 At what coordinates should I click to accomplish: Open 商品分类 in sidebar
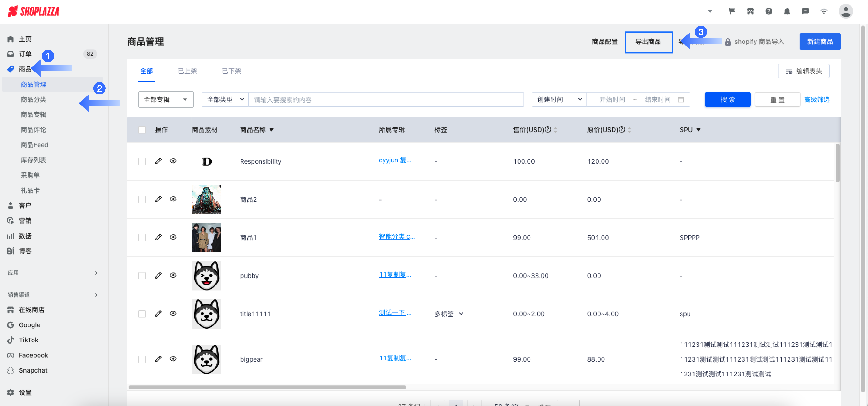[x=33, y=99]
